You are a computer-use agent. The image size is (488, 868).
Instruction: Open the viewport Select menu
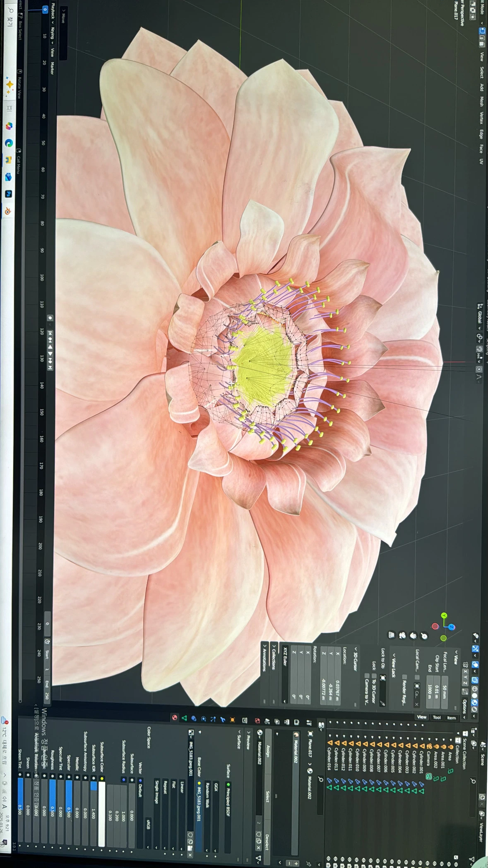coord(481,72)
